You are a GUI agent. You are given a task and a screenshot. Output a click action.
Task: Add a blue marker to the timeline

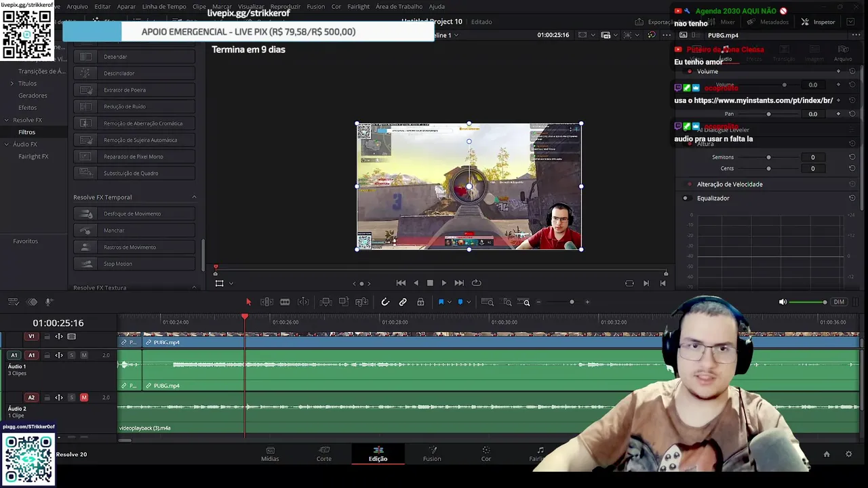[x=460, y=302]
